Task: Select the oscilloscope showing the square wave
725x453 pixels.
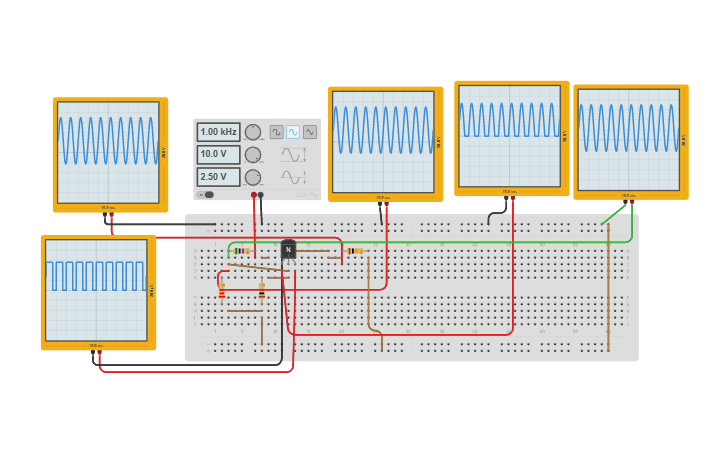Action: coord(97,291)
